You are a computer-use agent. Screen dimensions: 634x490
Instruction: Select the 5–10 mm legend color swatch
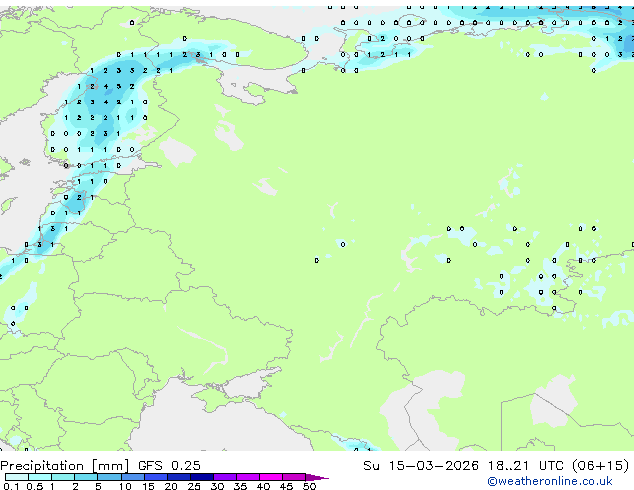pyautogui.click(x=109, y=477)
